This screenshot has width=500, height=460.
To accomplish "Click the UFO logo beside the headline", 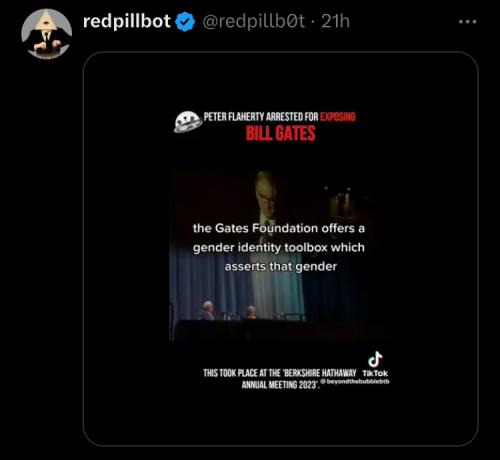I will [x=188, y=122].
